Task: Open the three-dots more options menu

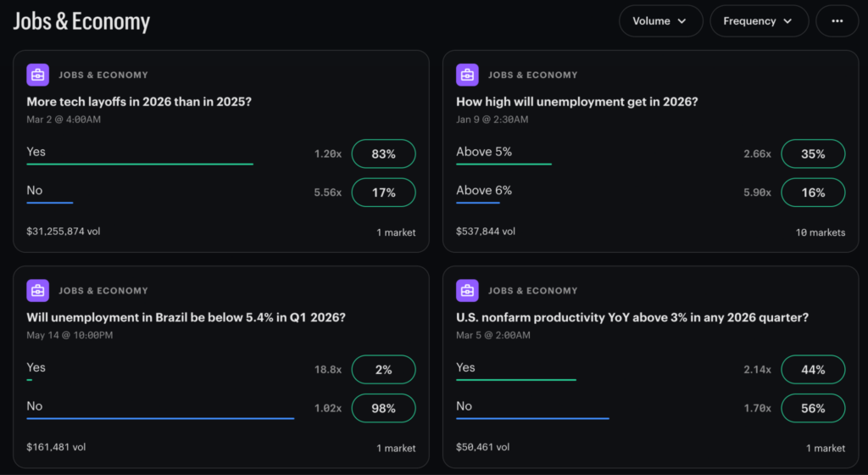Action: (x=837, y=21)
